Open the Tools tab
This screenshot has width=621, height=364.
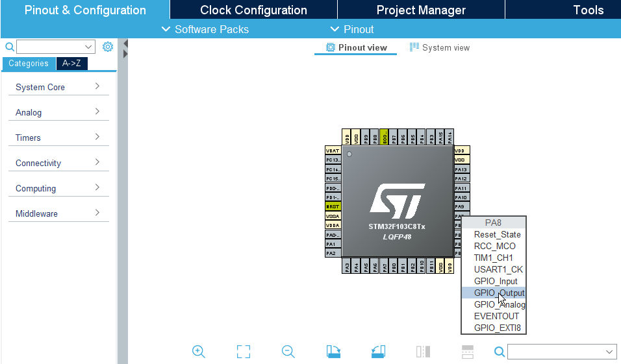pyautogui.click(x=588, y=10)
